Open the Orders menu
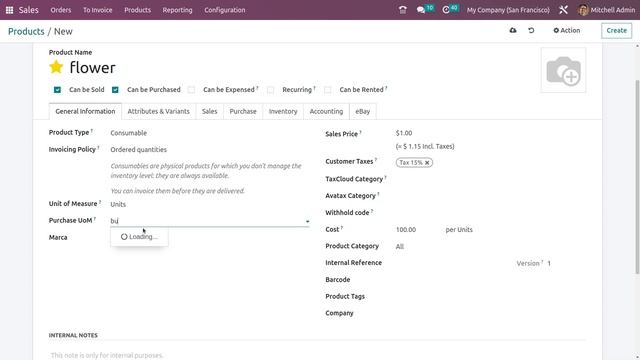This screenshot has width=640, height=360. click(x=61, y=10)
